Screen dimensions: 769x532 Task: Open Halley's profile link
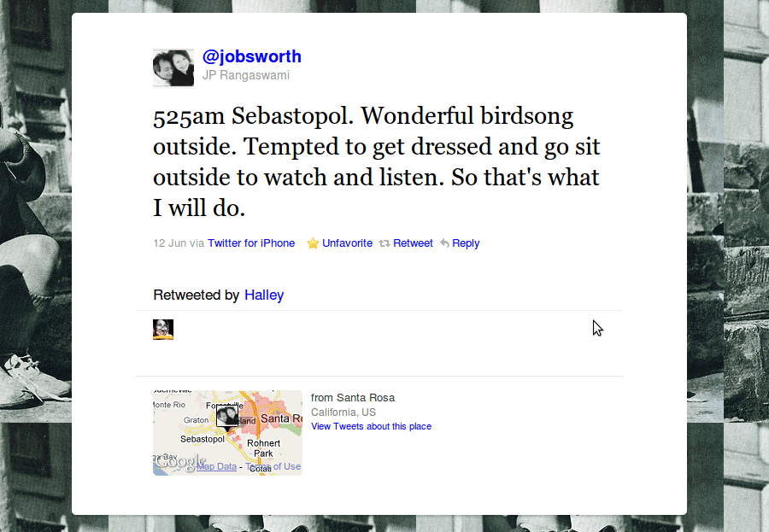(x=264, y=295)
